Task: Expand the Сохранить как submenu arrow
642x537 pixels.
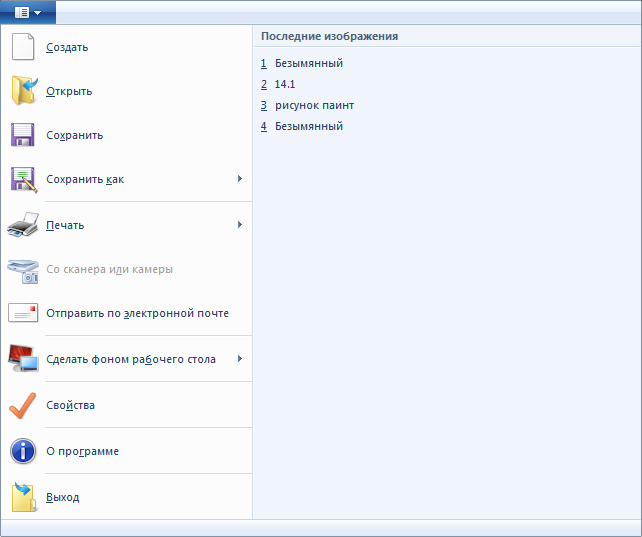Action: 240,178
